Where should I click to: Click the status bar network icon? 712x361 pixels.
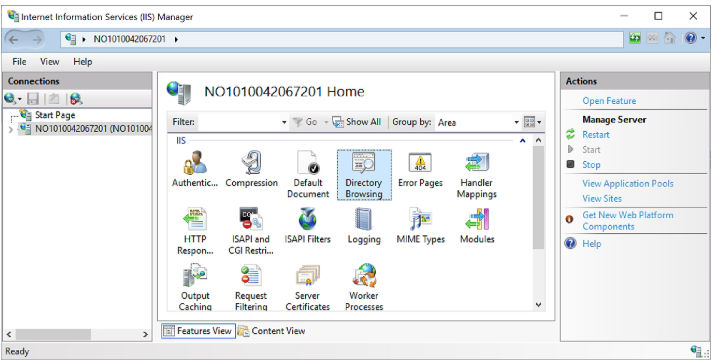[695, 351]
